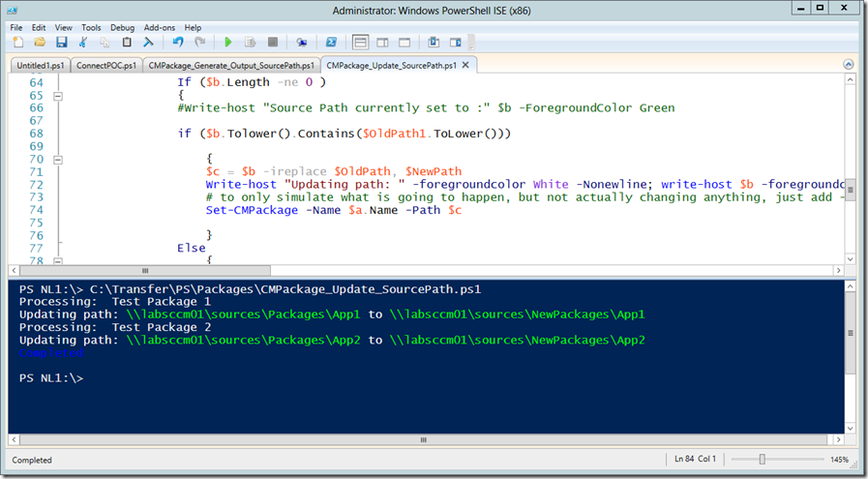The height and width of the screenshot is (479, 868).
Task: Click script editor scroll down arrow
Action: click(x=851, y=258)
